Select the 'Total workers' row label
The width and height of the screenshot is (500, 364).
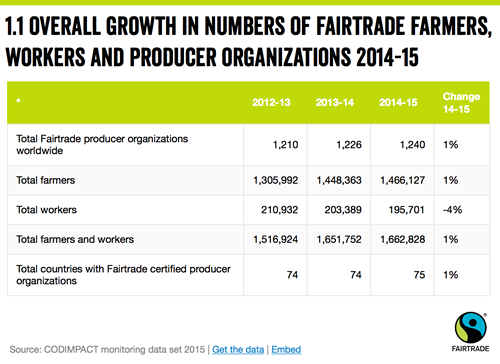click(46, 210)
